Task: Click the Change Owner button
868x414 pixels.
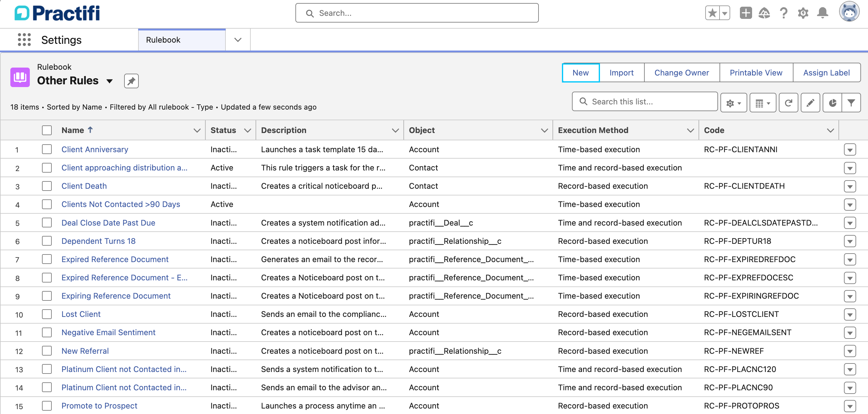Action: [682, 72]
